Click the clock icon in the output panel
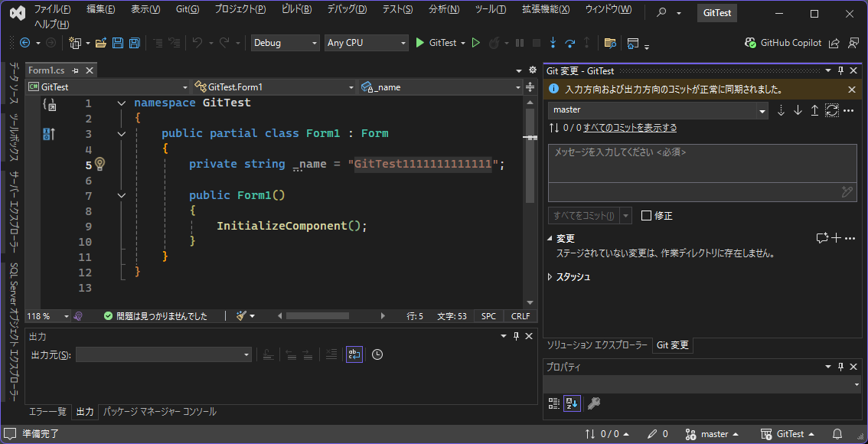The height and width of the screenshot is (444, 868). click(377, 354)
